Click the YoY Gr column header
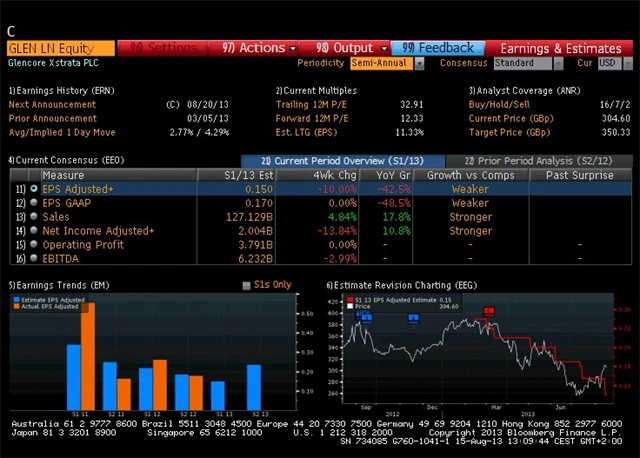640x458 pixels. (x=386, y=175)
